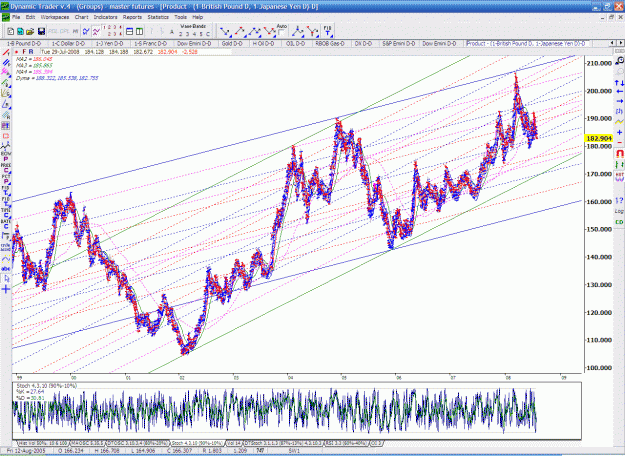Open the File menu
The image size is (625, 456).
16,17
